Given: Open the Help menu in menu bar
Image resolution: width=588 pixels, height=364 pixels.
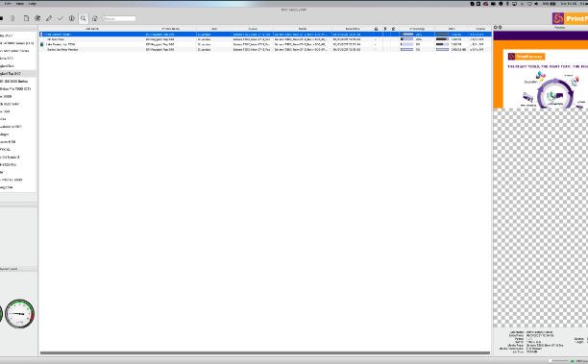Looking at the screenshot, I should tap(33, 4).
